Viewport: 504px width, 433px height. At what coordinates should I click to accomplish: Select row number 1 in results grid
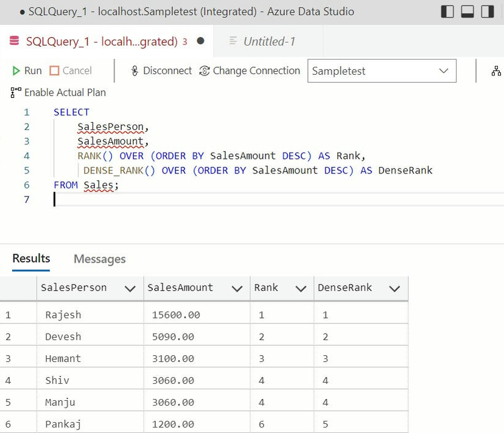click(x=18, y=314)
